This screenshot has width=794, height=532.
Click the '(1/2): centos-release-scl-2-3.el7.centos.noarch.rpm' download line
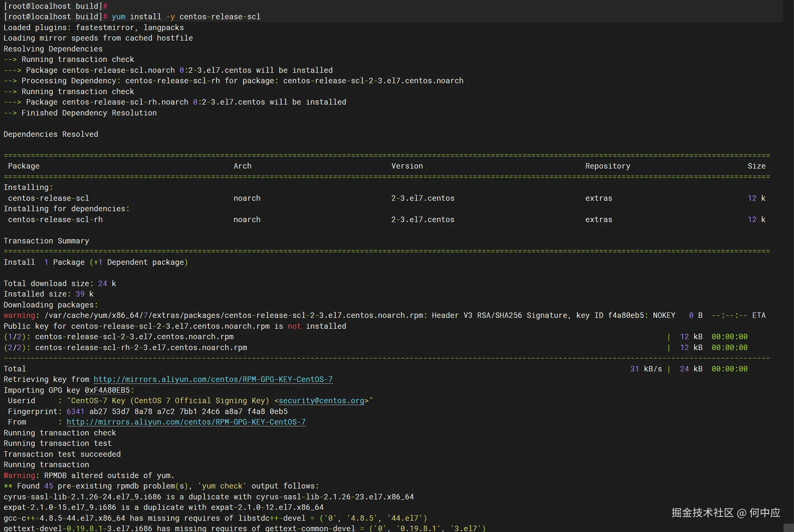tap(119, 337)
